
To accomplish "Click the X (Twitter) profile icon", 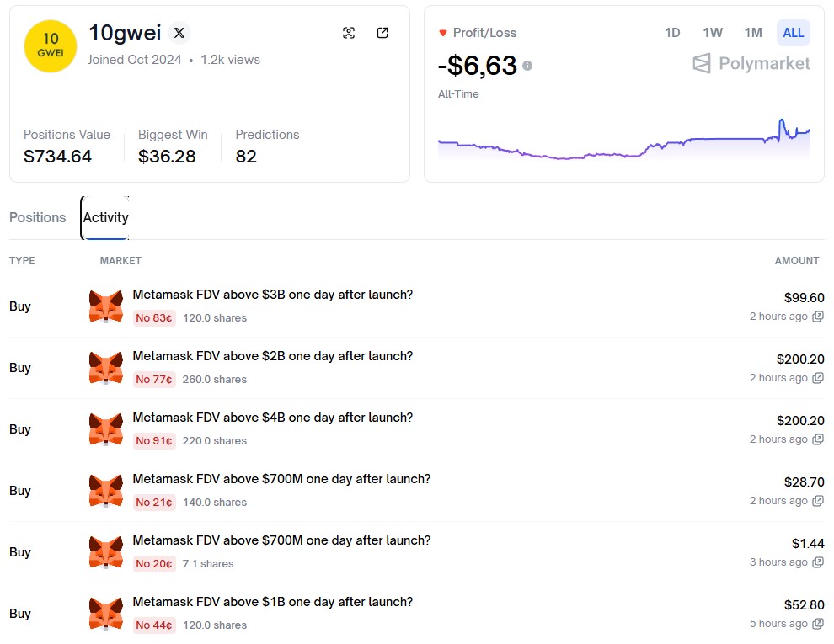I will (179, 34).
